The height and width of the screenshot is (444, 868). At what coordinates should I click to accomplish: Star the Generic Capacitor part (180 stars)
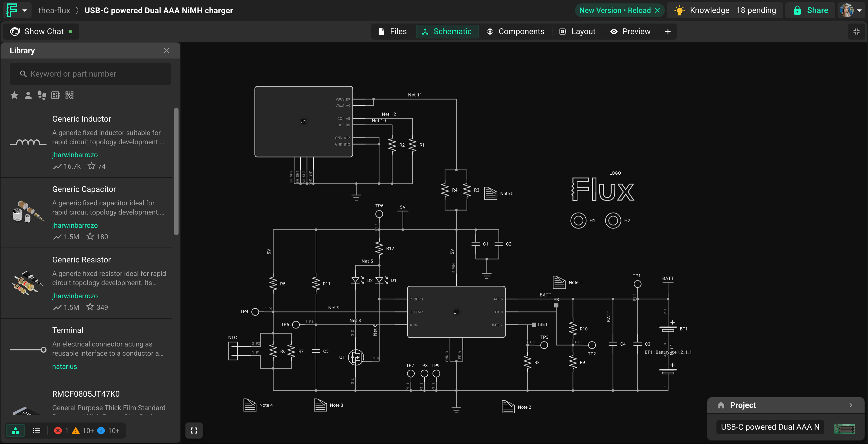point(90,237)
